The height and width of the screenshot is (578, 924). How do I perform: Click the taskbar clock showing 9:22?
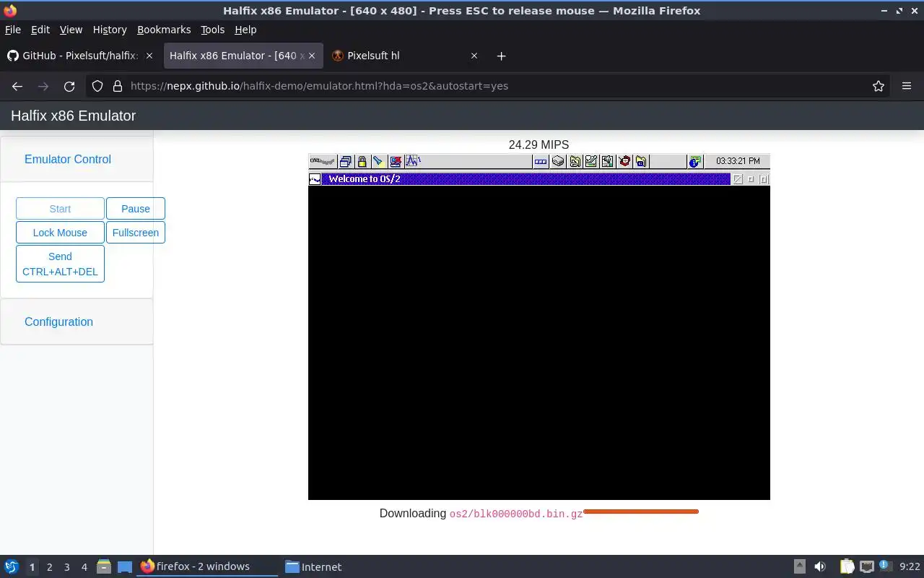[x=910, y=566]
